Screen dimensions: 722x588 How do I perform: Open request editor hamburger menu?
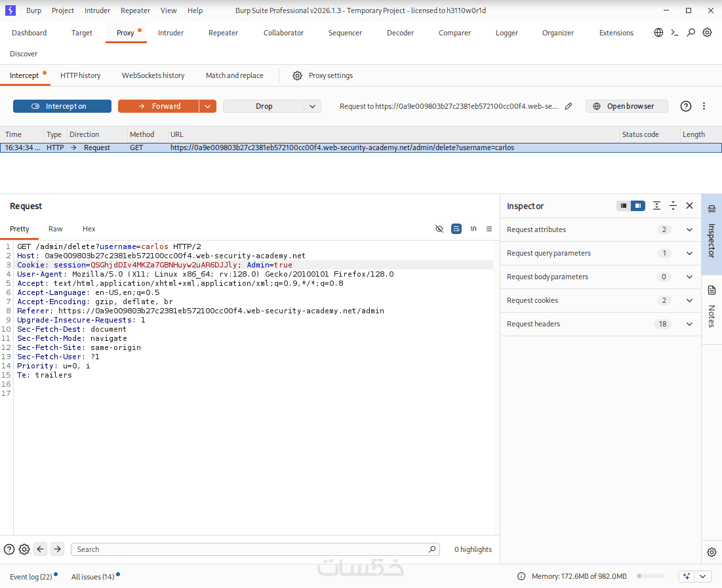489,229
